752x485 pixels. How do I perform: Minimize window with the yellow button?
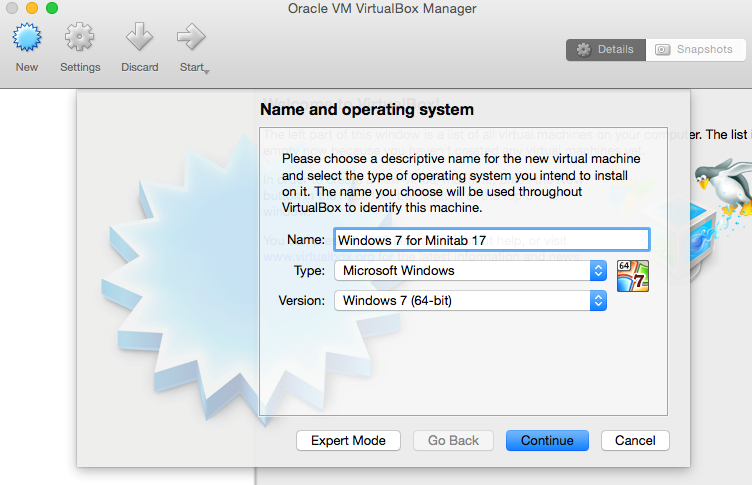click(32, 9)
